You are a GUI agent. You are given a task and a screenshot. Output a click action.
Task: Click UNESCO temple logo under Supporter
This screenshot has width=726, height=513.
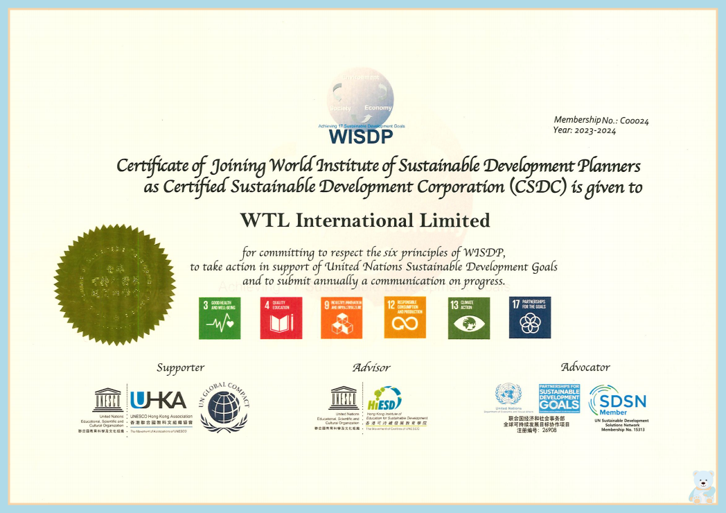point(108,400)
